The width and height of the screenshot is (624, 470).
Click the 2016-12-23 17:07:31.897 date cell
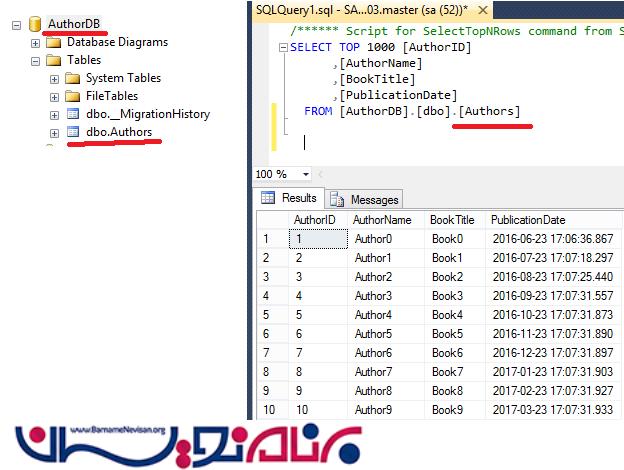pos(553,353)
